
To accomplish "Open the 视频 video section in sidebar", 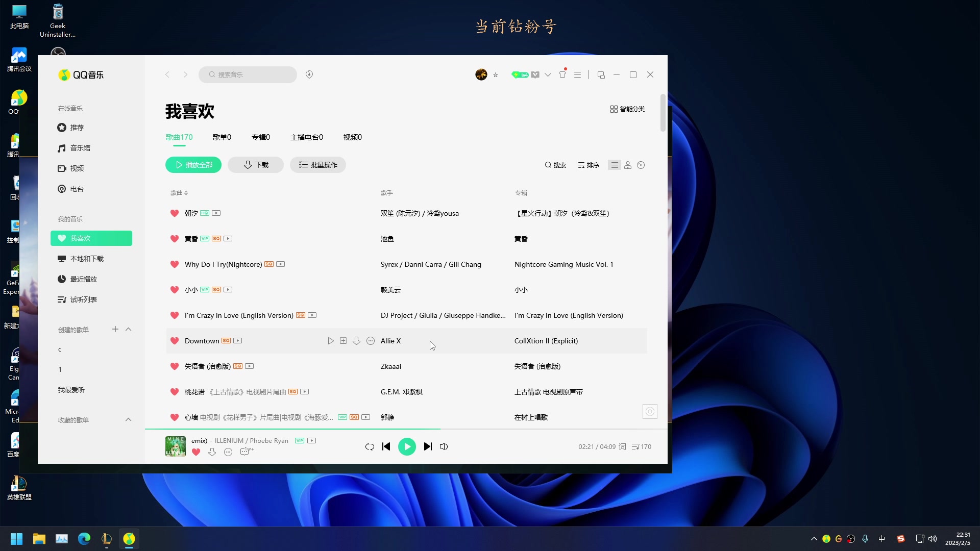I will (x=77, y=168).
